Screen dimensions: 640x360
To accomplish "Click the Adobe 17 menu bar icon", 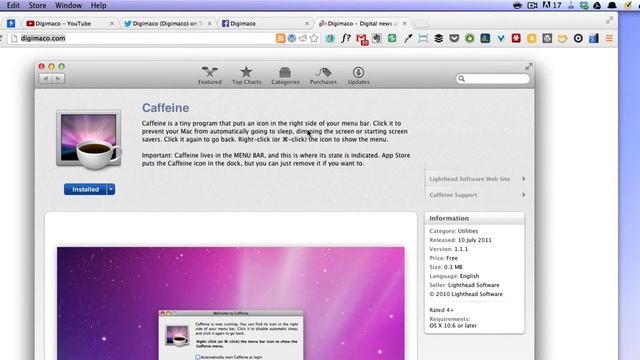I will (x=552, y=5).
